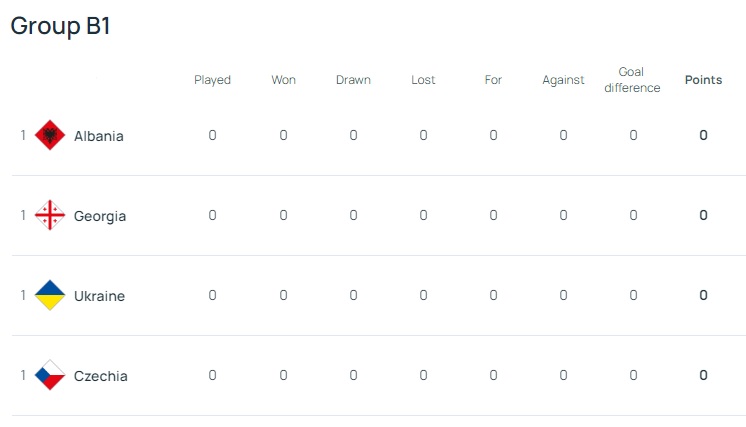Select the Against column header
The height and width of the screenshot is (427, 746).
563,80
